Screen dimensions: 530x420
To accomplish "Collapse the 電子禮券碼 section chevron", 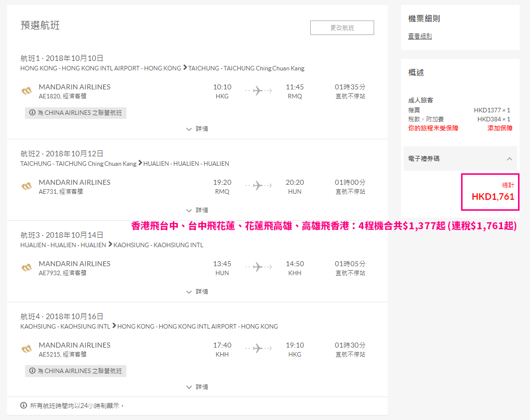I will [x=510, y=159].
